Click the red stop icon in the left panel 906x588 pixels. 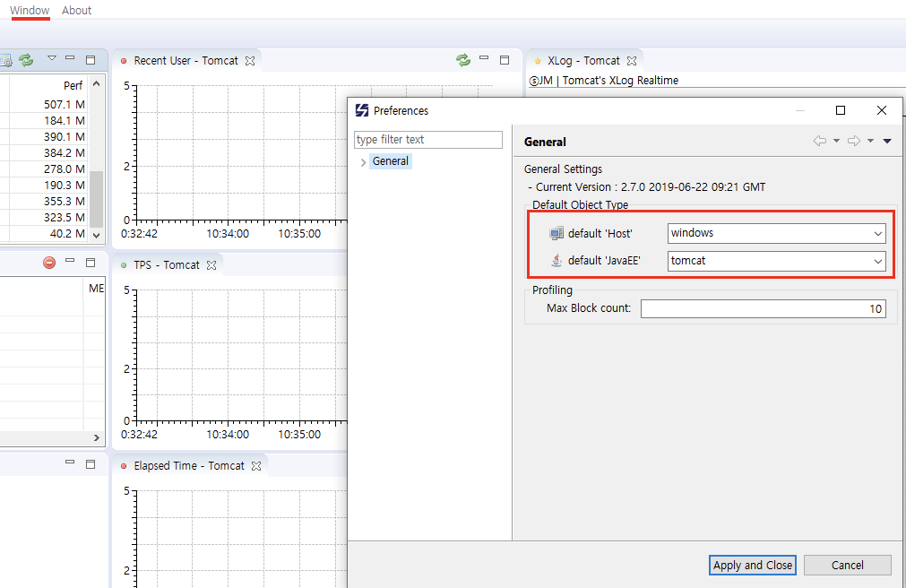[x=49, y=263]
